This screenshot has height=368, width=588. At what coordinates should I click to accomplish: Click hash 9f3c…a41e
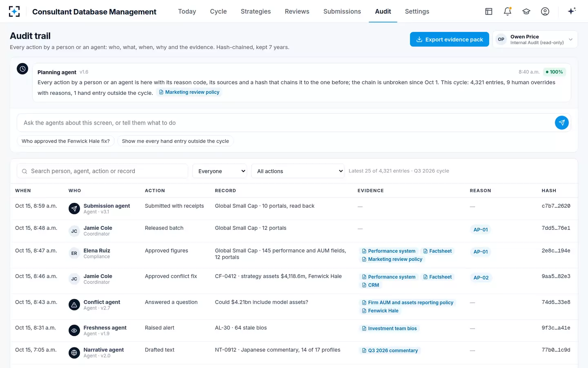pyautogui.click(x=556, y=328)
